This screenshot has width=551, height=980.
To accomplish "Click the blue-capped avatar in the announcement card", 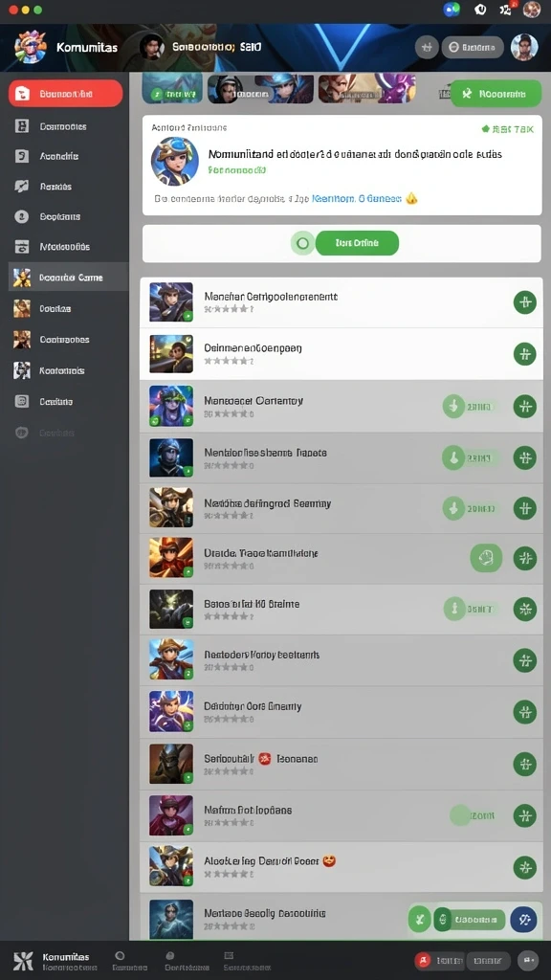I will pos(175,161).
